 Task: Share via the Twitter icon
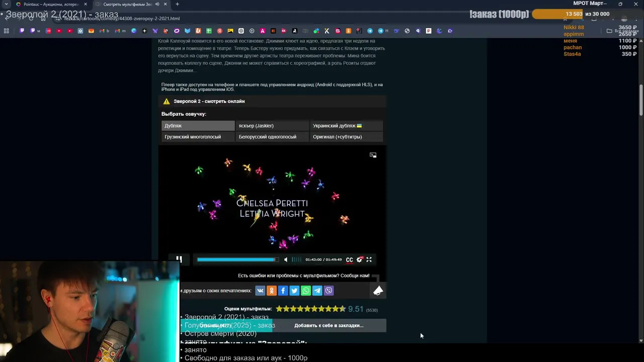point(294,291)
